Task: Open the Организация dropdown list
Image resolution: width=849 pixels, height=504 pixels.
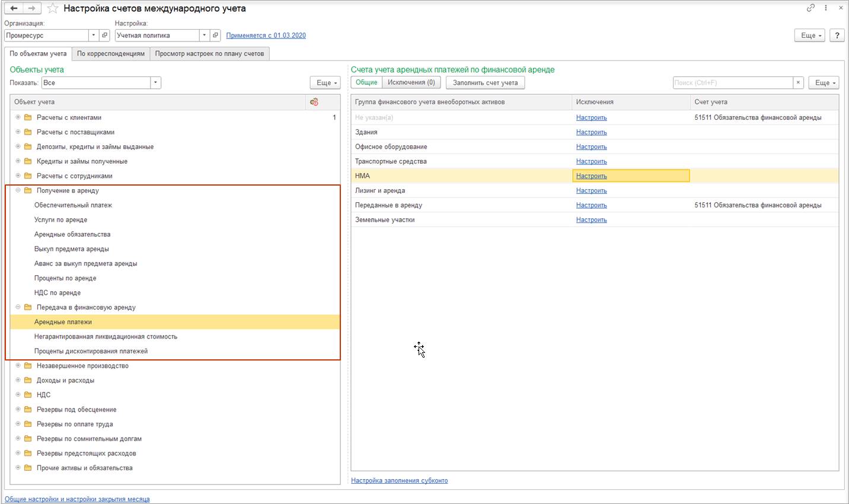Action: pos(93,36)
